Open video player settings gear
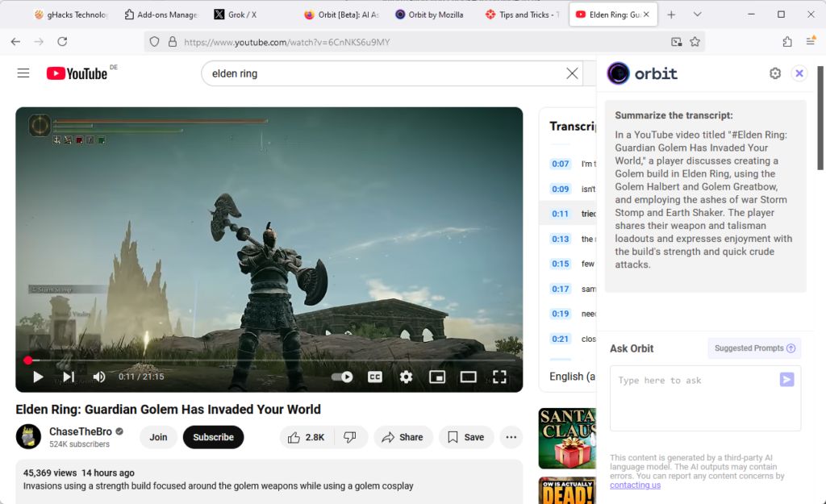 click(x=406, y=377)
